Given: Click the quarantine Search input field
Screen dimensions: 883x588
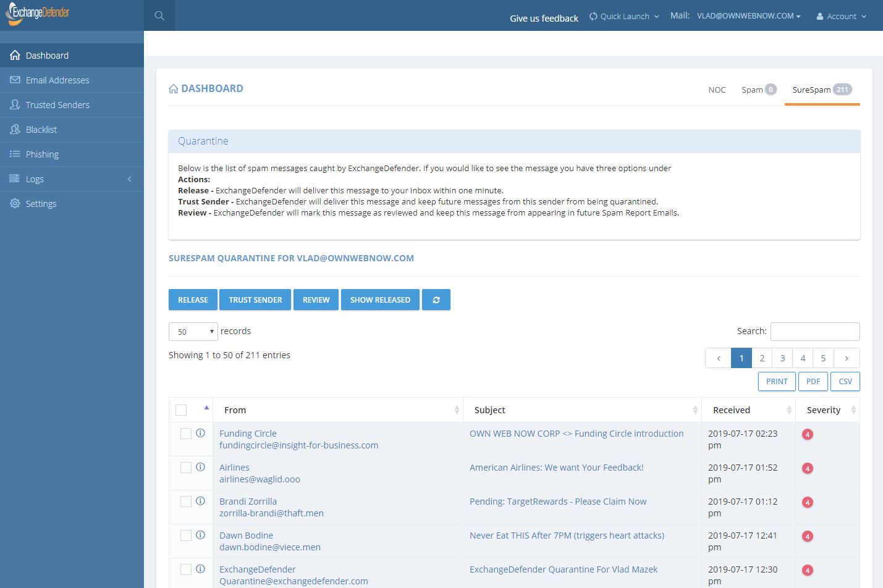Looking at the screenshot, I should coord(815,332).
